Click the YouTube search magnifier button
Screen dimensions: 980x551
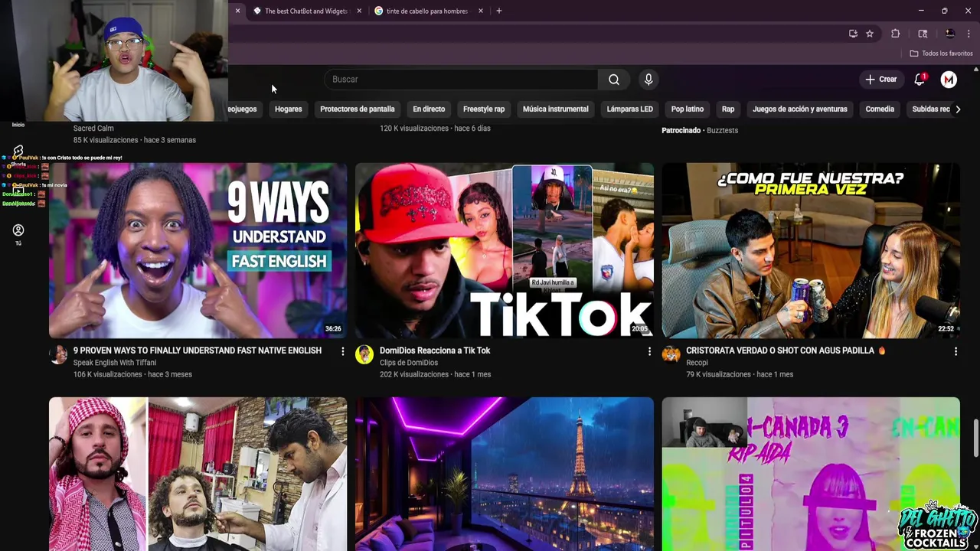click(x=614, y=80)
